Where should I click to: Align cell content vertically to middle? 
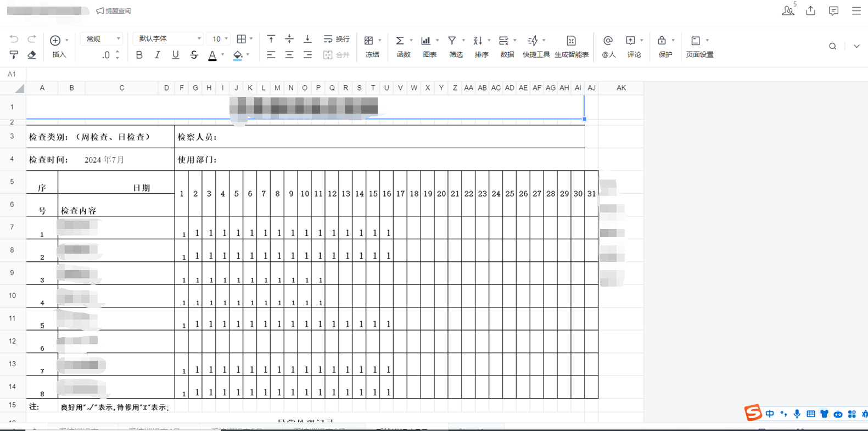tap(289, 39)
